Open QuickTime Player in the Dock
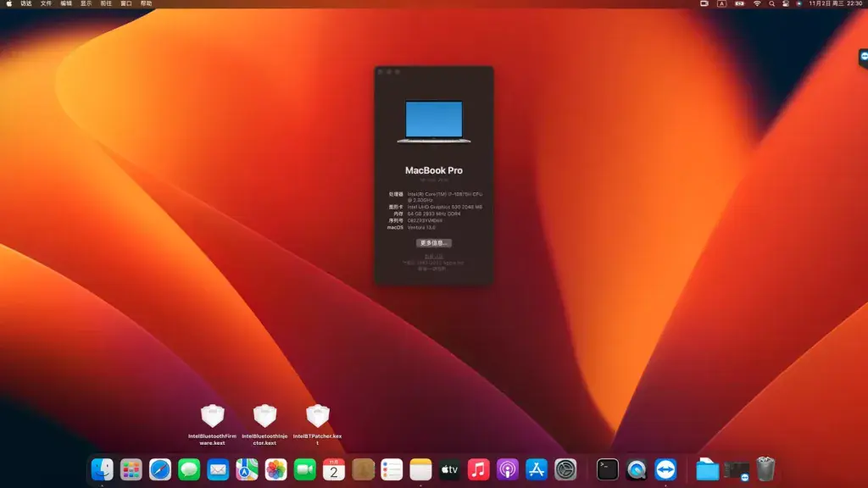Image resolution: width=868 pixels, height=488 pixels. pos(637,469)
